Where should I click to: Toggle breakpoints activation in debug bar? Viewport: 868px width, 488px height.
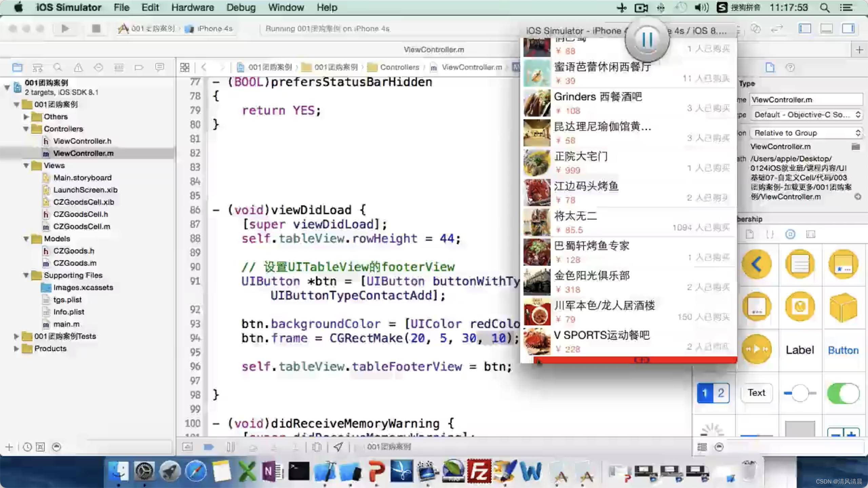209,447
